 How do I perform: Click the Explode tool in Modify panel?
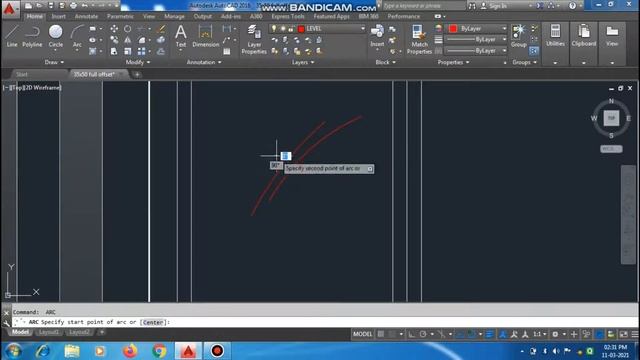[161, 40]
